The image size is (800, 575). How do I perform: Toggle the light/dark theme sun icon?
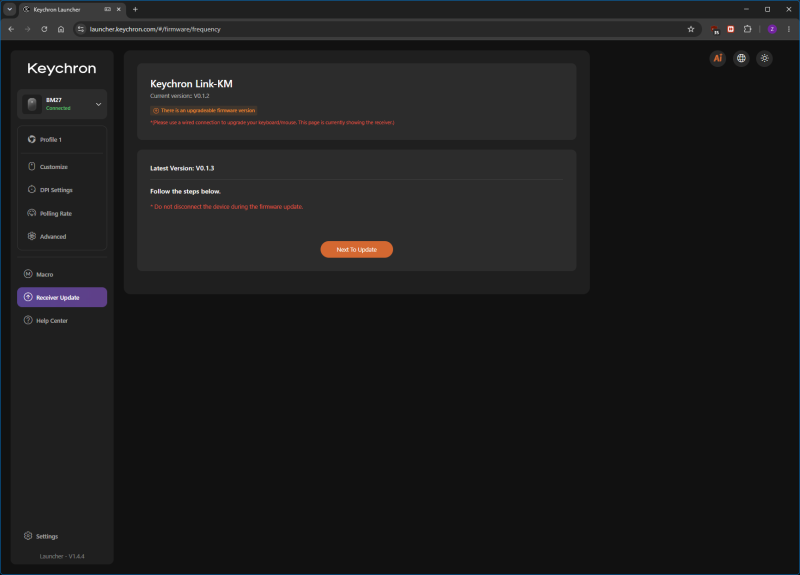coord(764,58)
